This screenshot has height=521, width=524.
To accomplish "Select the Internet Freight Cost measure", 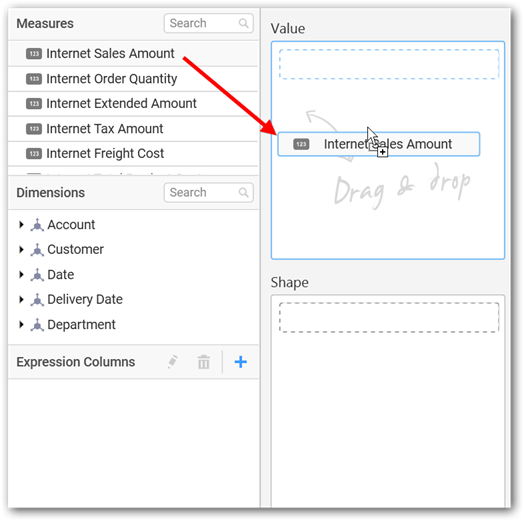I will coord(133,154).
